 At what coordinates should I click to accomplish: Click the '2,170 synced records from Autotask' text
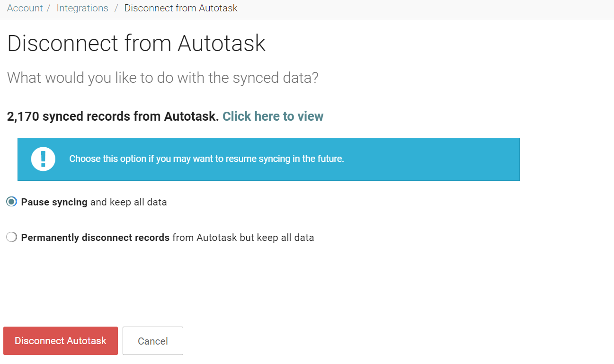click(113, 116)
